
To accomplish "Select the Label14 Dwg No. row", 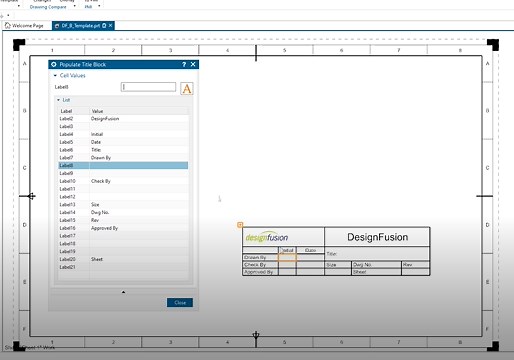I will (123, 212).
